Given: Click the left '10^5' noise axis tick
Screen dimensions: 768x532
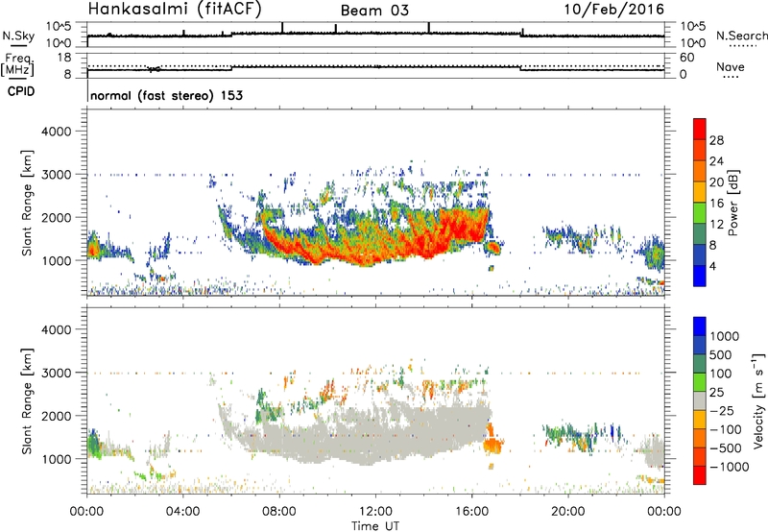Looking at the screenshot, I should coord(60,26).
